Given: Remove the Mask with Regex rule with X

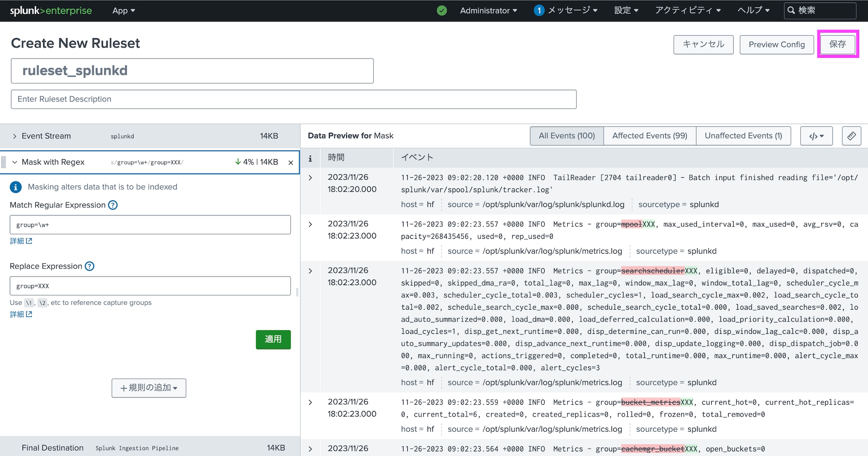Looking at the screenshot, I should click(x=291, y=162).
